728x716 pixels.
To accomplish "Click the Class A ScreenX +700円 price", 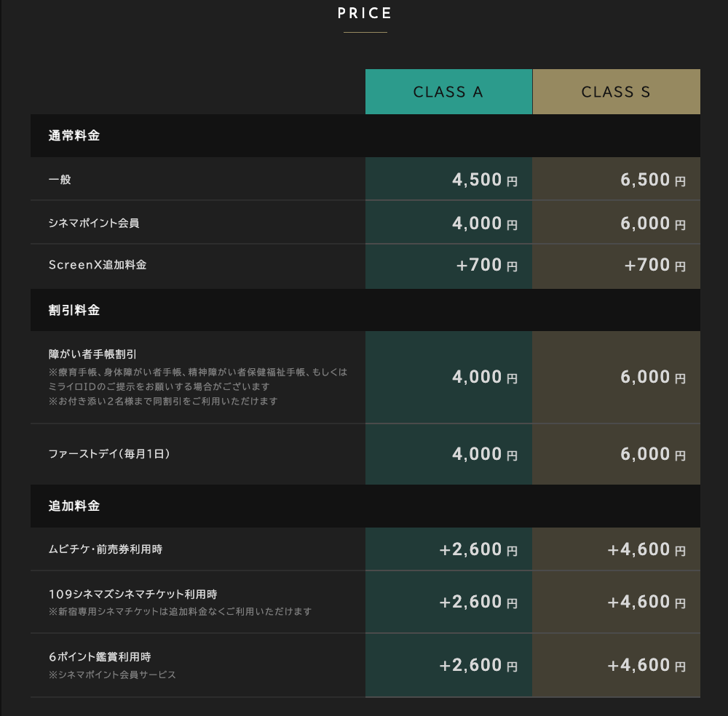I will [486, 266].
